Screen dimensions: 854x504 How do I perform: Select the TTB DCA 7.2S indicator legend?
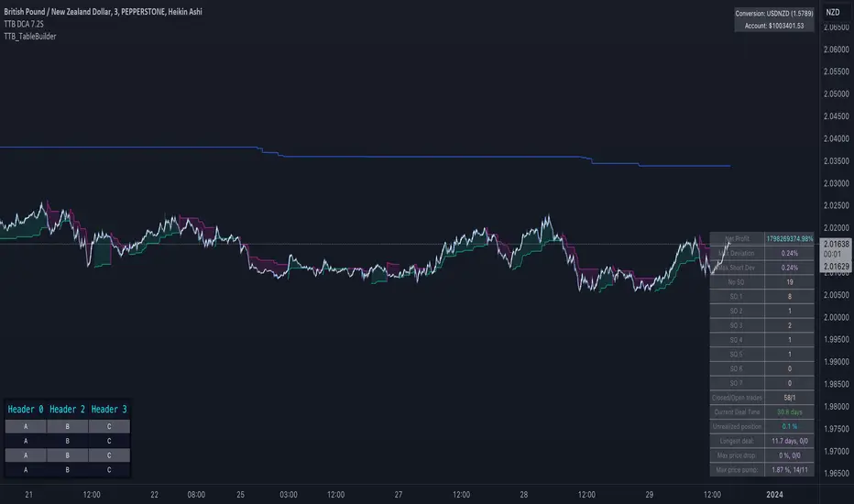(x=24, y=24)
